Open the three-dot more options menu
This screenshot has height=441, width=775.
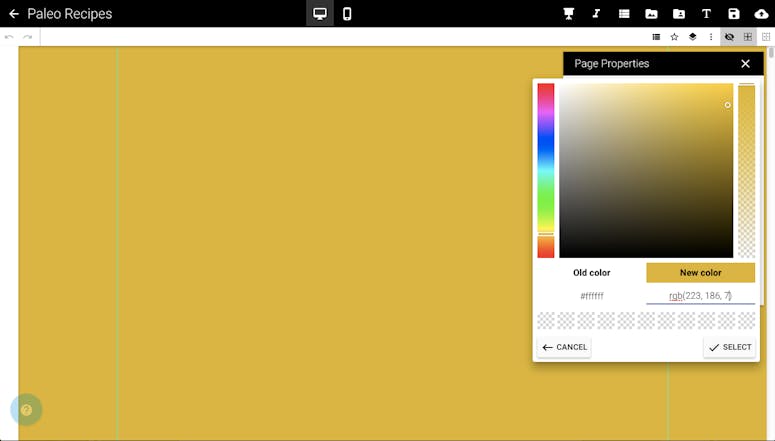[711, 37]
